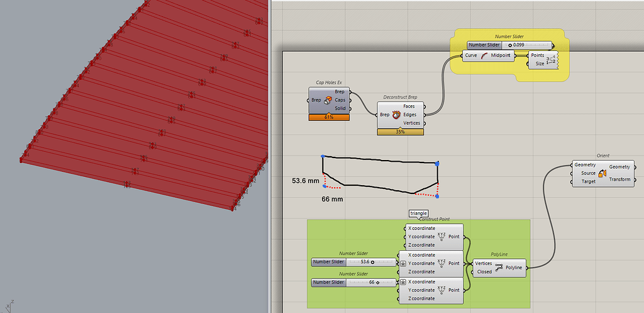Viewport: 644px width, 313px height.
Task: Click the Faces output of Deconstruct Brep
Action: (409, 106)
